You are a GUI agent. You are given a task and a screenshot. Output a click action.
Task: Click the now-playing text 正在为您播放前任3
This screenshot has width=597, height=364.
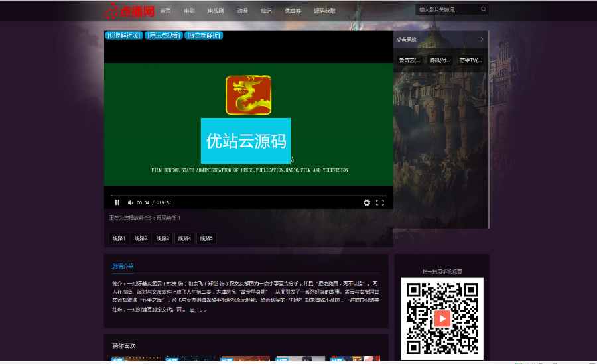coord(145,217)
